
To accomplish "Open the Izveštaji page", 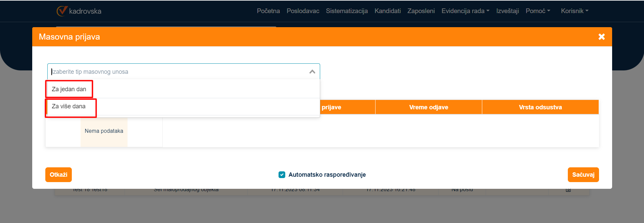I will pyautogui.click(x=507, y=11).
